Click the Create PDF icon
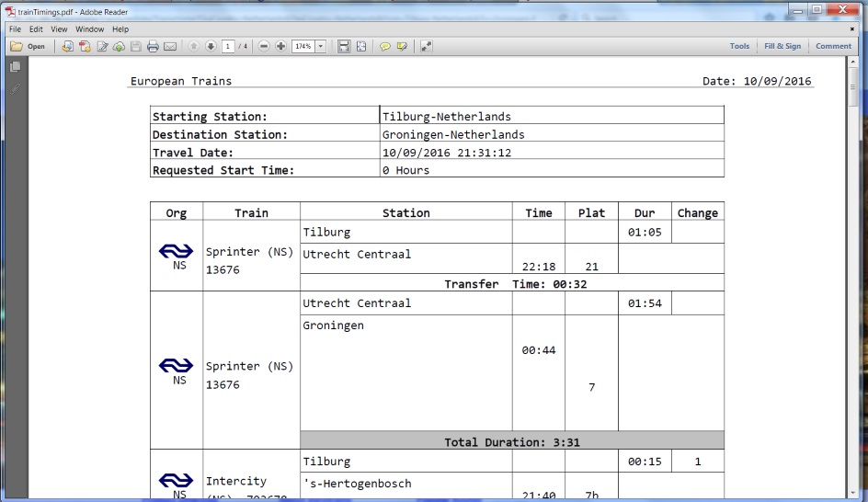 [x=85, y=47]
